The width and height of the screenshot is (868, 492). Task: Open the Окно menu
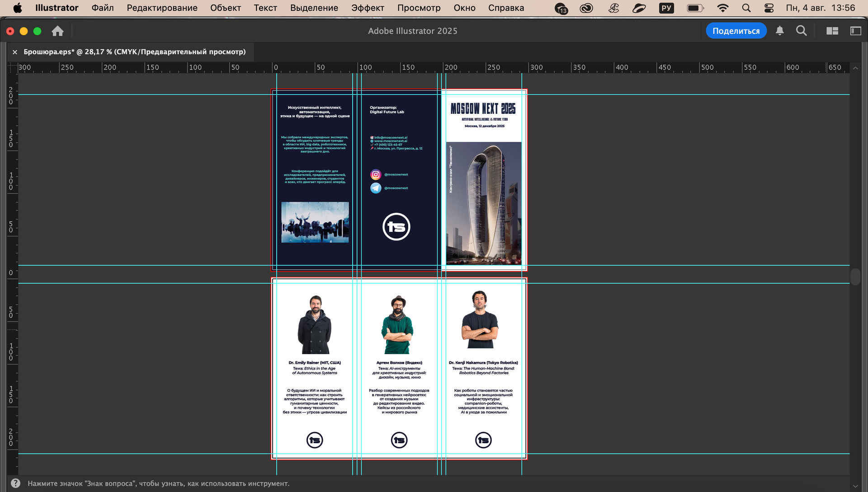point(464,8)
